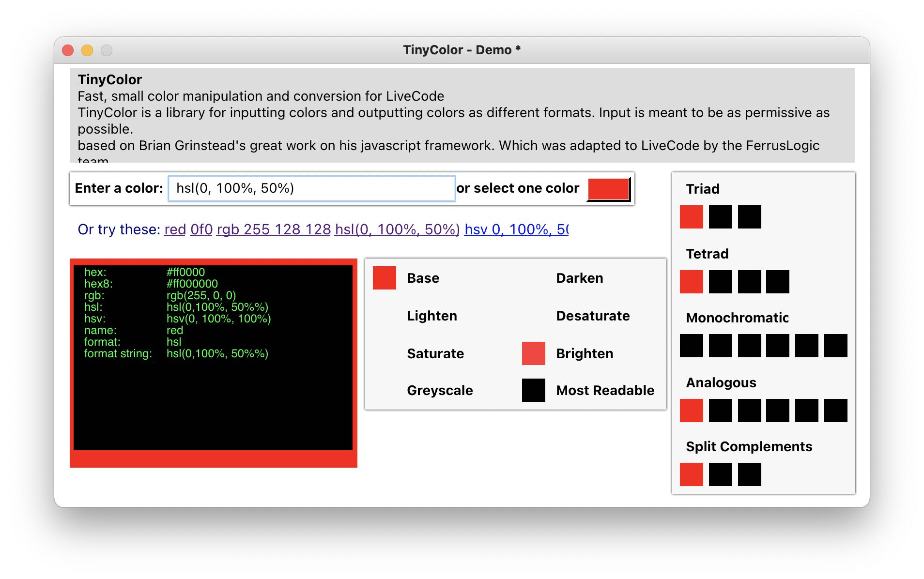
Task: Select the second Tetrad swatch
Action: [721, 282]
